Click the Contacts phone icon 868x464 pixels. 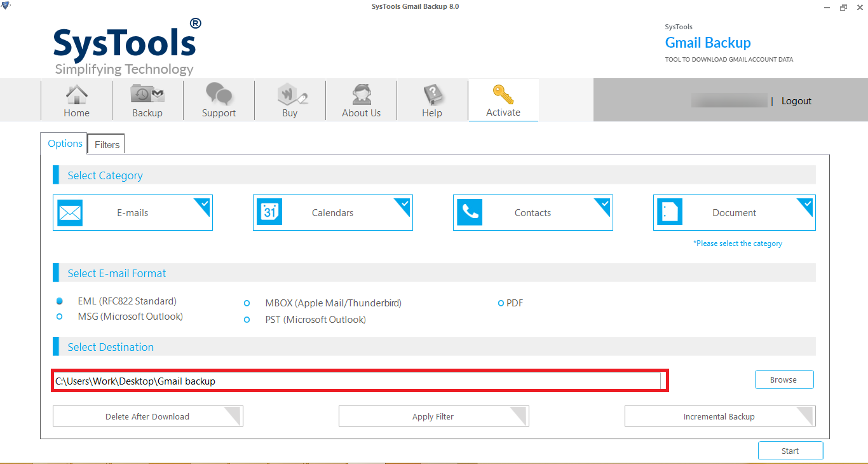pyautogui.click(x=470, y=213)
